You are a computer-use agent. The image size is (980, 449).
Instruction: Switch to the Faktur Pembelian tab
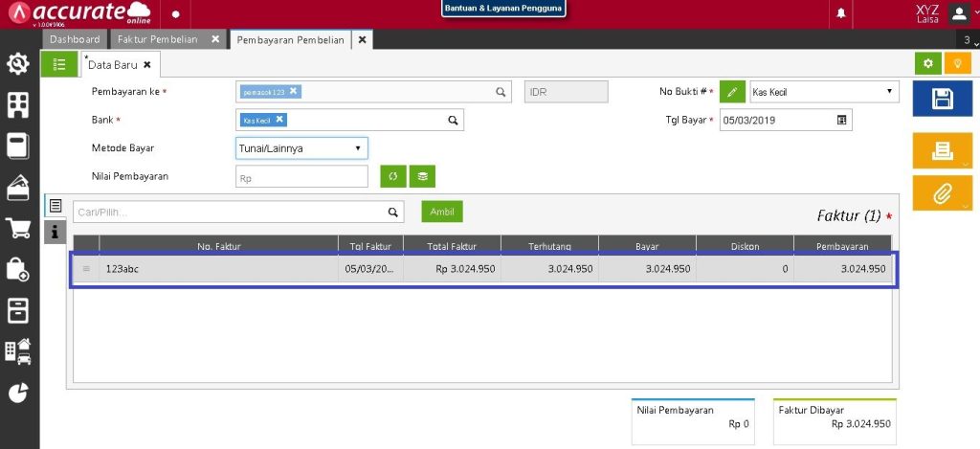click(158, 39)
